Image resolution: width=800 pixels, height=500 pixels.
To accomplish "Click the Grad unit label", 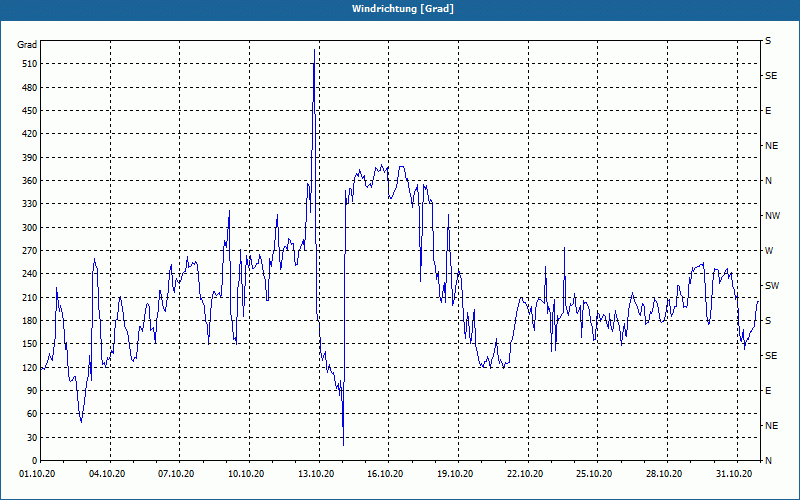I will [27, 45].
